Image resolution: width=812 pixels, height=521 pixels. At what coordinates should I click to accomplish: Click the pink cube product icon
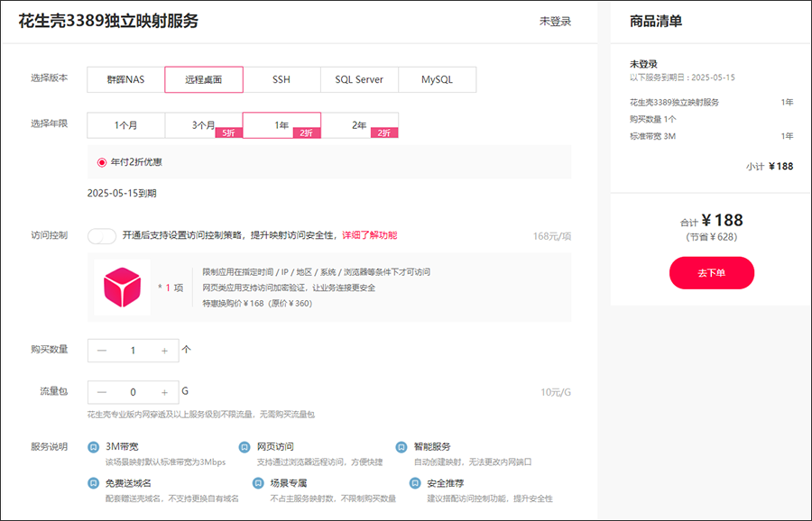coord(122,288)
